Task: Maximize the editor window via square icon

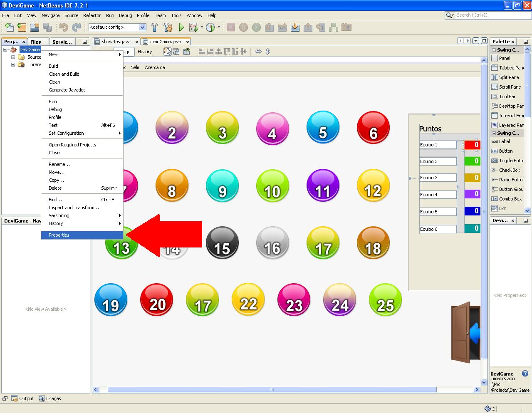Action: [484, 41]
